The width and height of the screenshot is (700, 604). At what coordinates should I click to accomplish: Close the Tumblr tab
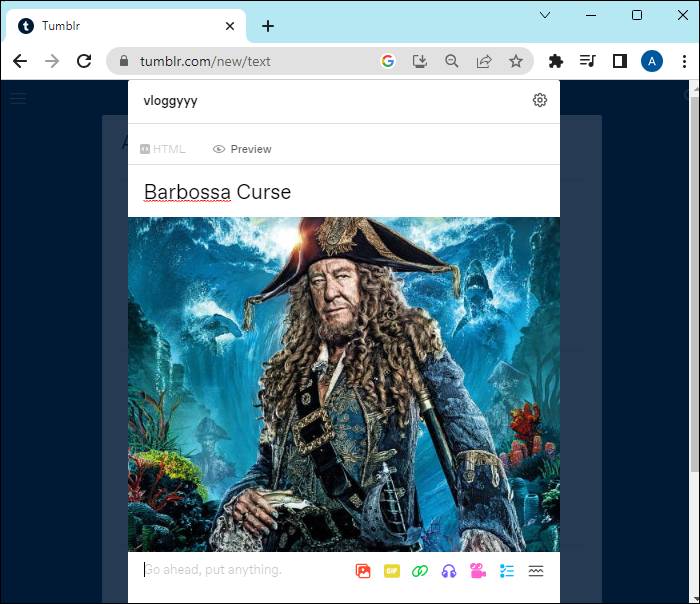pyautogui.click(x=230, y=26)
